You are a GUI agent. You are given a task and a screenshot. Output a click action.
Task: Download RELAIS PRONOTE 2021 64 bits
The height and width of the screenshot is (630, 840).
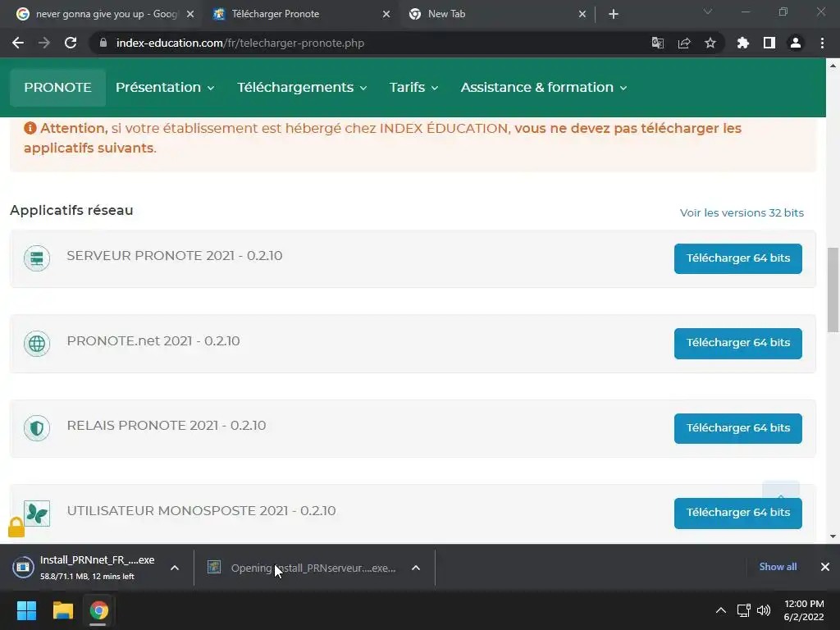[737, 428]
